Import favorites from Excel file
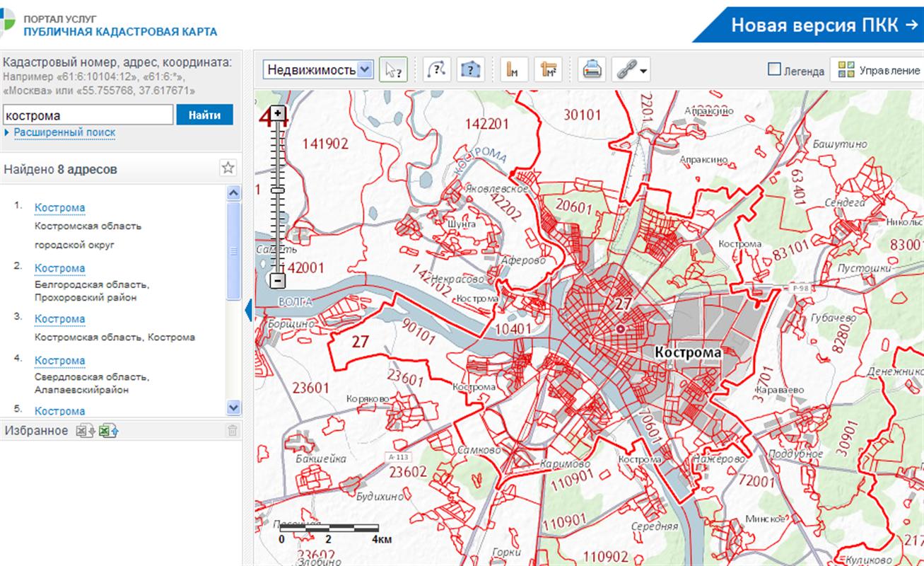This screenshot has width=924, height=566. [x=108, y=430]
